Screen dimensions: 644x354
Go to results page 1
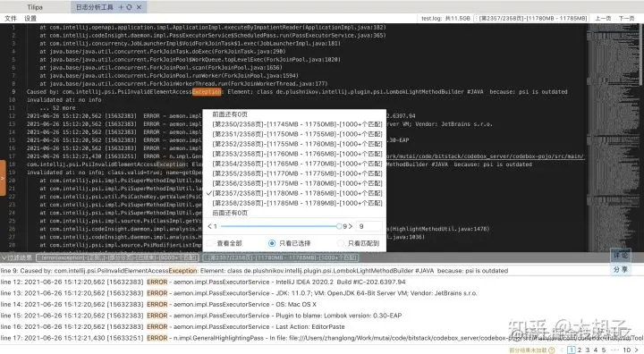click(571, 350)
